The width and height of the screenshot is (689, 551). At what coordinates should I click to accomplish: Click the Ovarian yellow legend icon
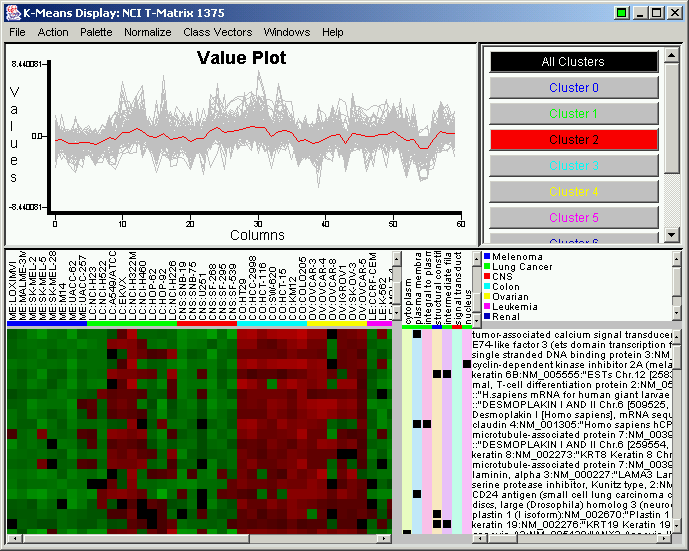(486, 297)
